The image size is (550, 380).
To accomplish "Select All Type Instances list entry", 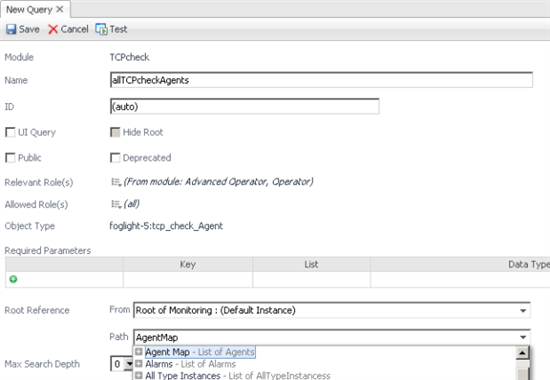I will 237,375.
